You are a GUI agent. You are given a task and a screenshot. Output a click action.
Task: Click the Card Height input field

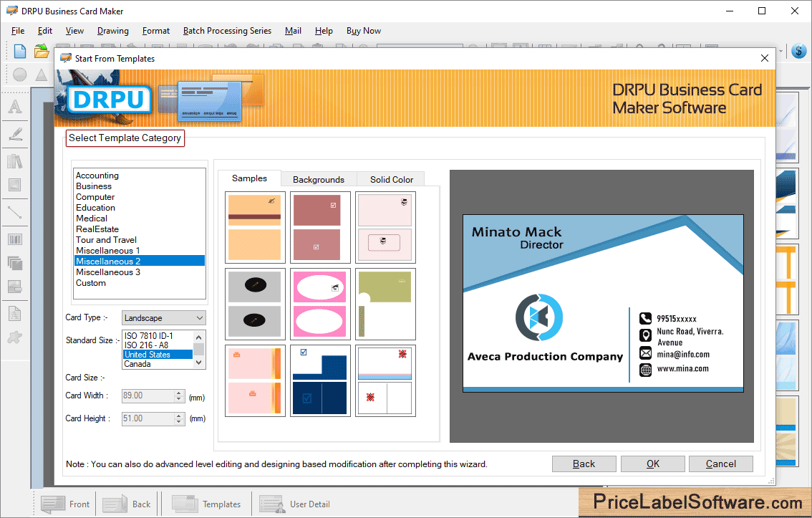pos(148,418)
